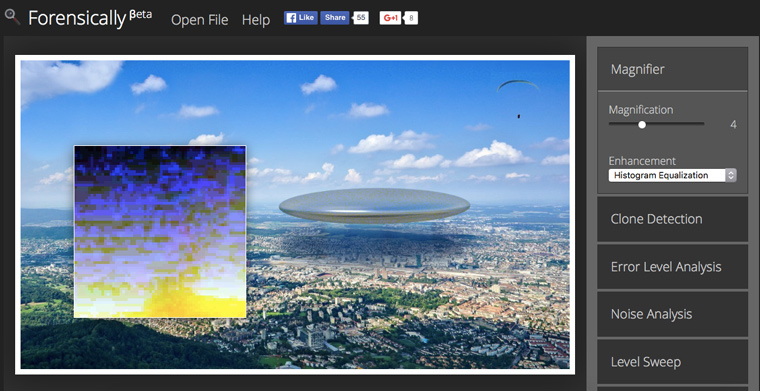
Task: Open the Noise Analysis tool
Action: point(672,314)
